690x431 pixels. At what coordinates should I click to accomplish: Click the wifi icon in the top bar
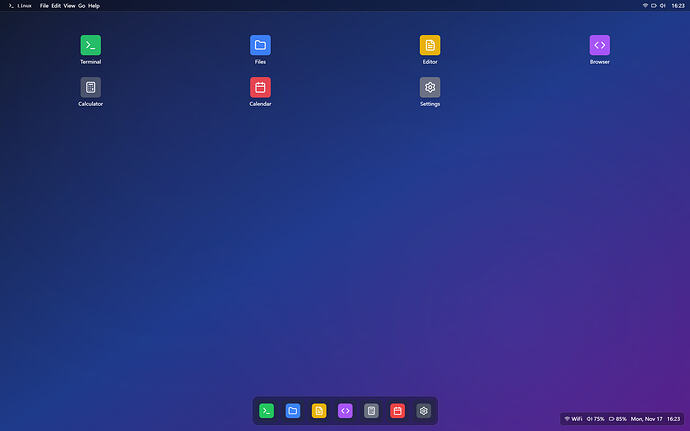coord(645,6)
